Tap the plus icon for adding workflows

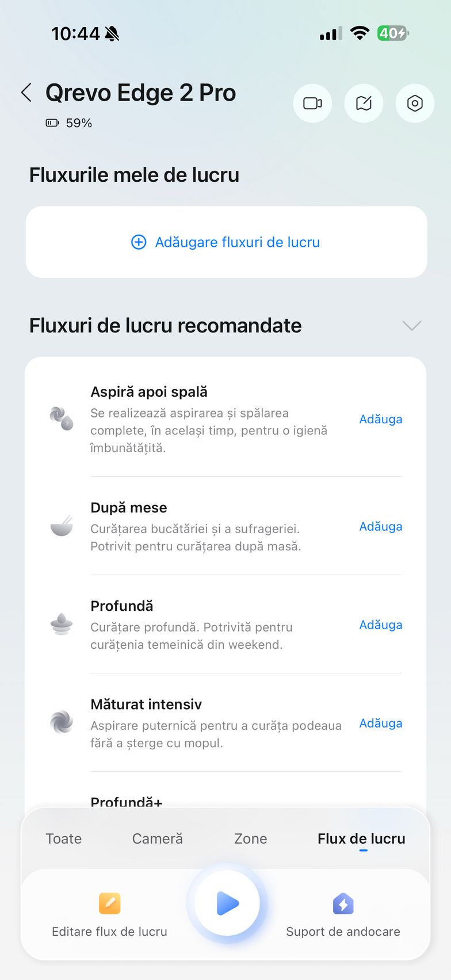tap(139, 242)
